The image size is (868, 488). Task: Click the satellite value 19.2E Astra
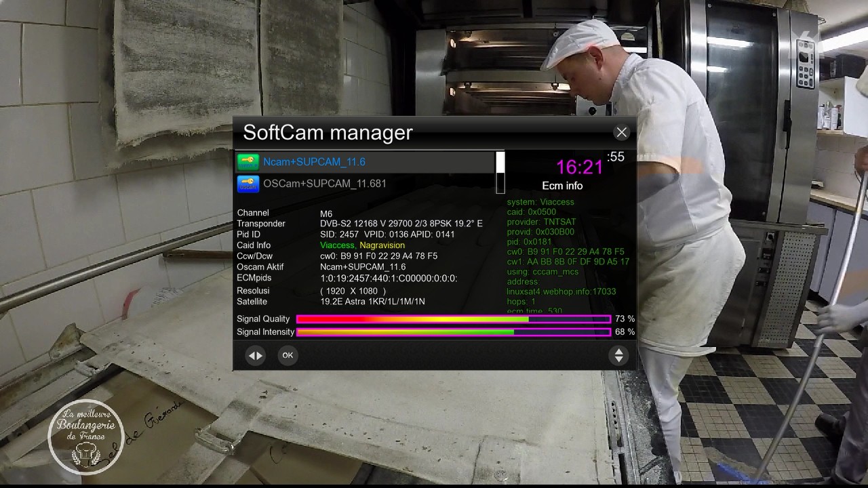372,302
